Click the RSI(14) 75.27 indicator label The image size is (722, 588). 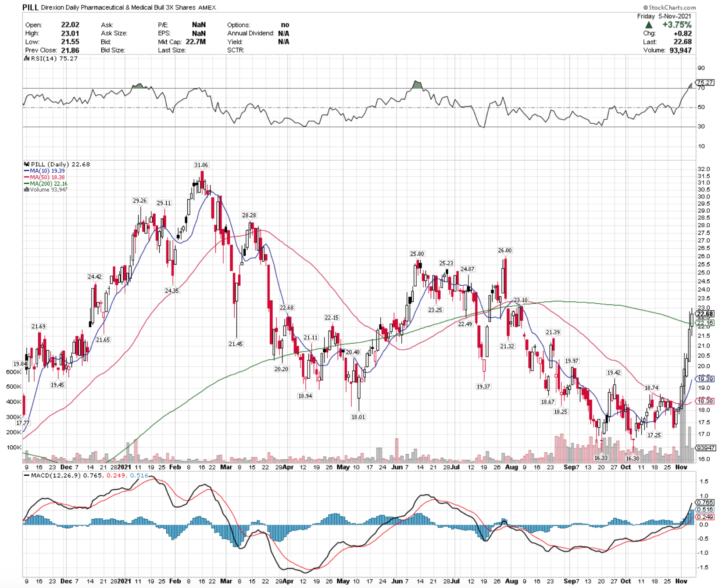51,58
